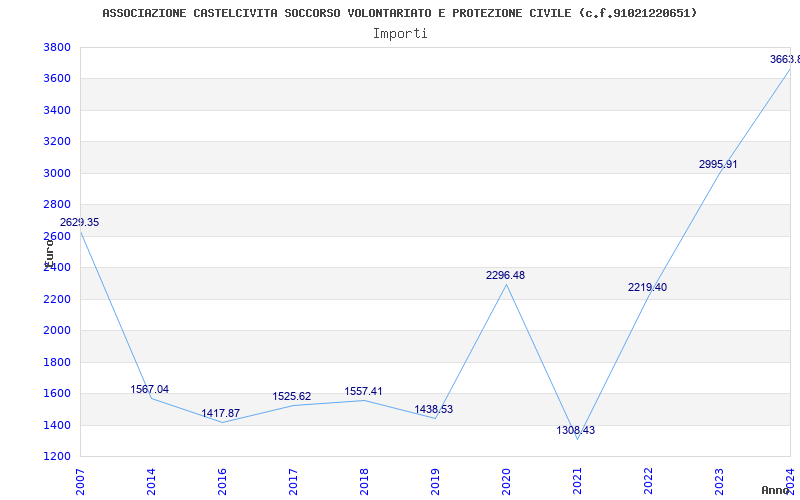Select the 2016 x-axis year label
This screenshot has height=500, width=800.
[x=222, y=480]
